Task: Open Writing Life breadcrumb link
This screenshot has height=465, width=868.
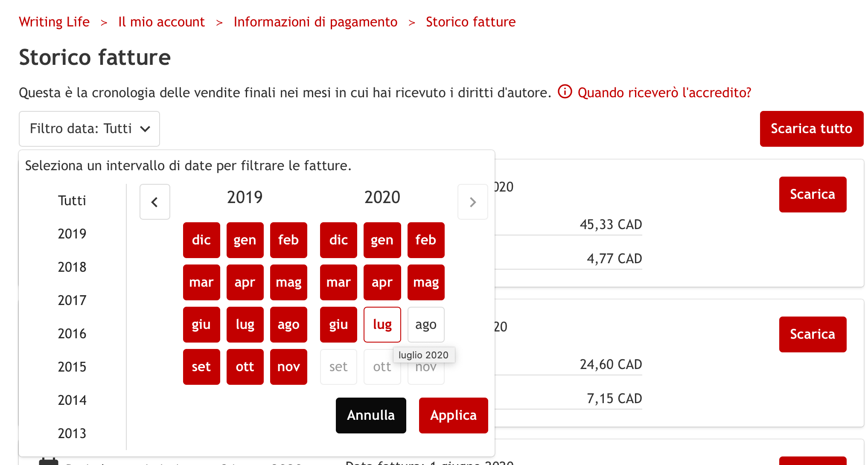Action: tap(54, 22)
